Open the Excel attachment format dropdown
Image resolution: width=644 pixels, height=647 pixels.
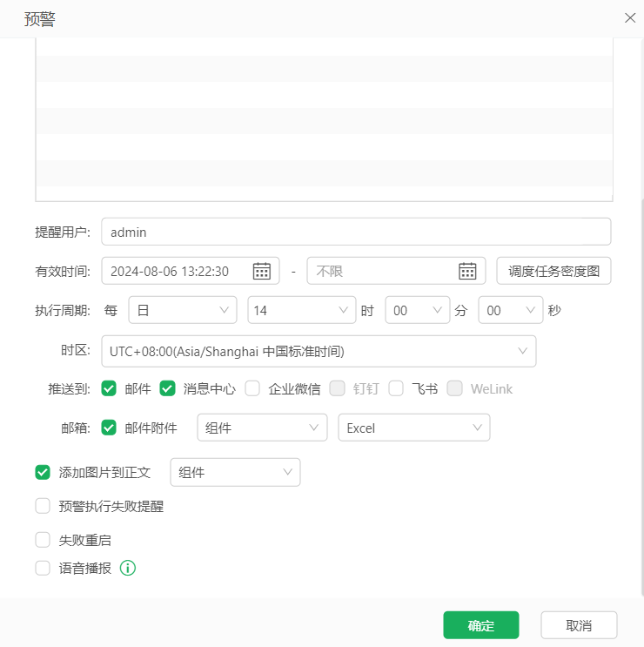[x=413, y=428]
